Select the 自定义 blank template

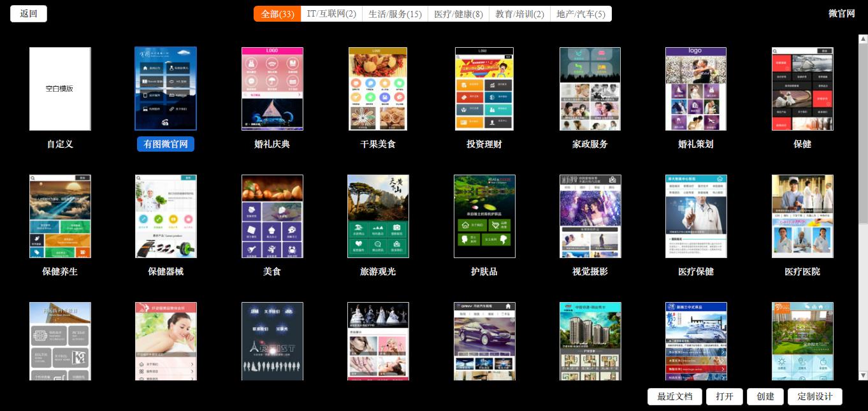60,89
